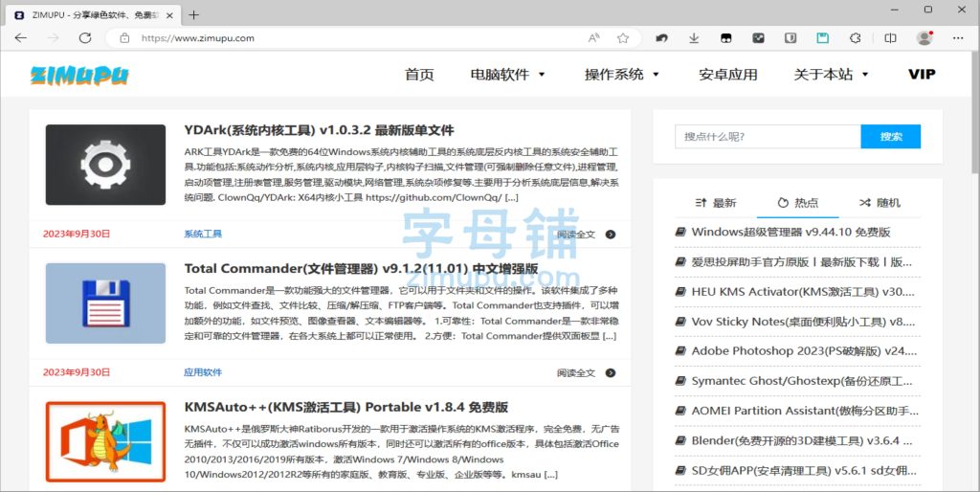Open the Extensions puzzle-piece icon
Screen dimensions: 980x492
click(x=856, y=38)
